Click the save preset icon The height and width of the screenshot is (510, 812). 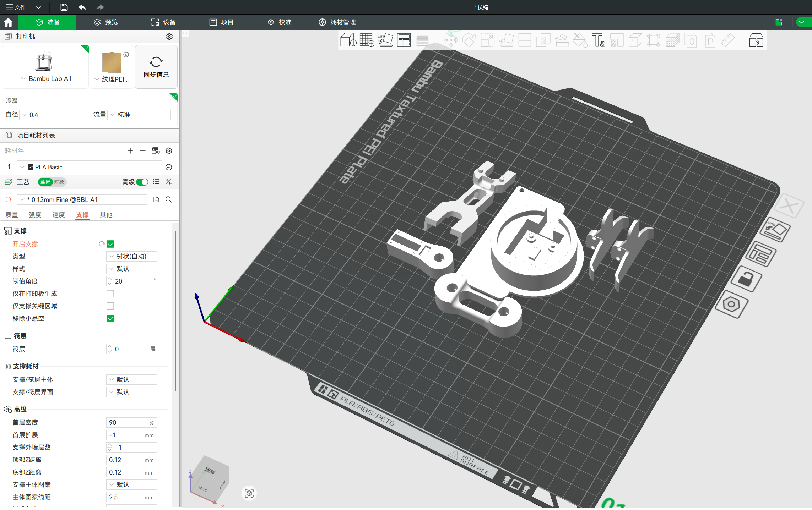pyautogui.click(x=156, y=200)
